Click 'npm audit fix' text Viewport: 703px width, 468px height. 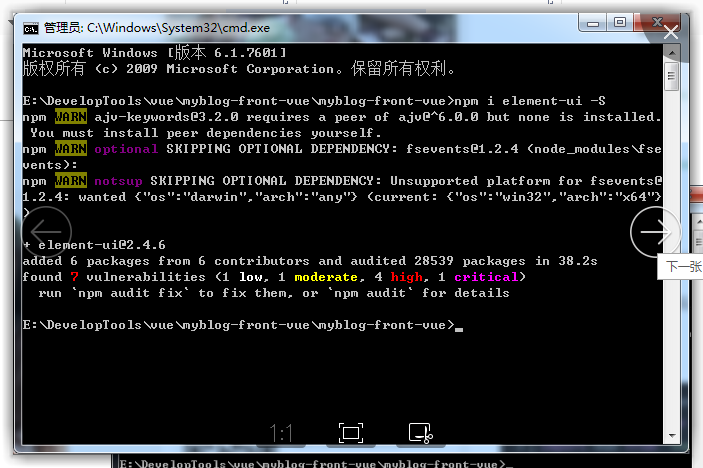131,293
